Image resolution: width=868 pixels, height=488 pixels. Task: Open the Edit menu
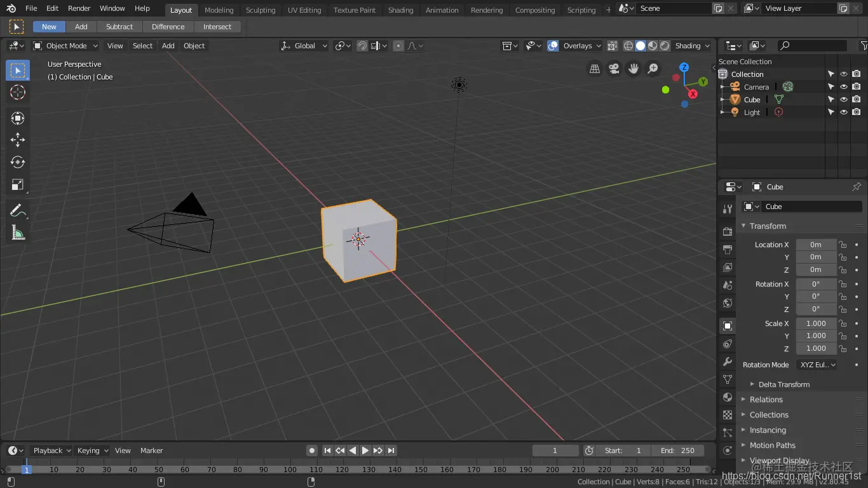[x=52, y=8]
